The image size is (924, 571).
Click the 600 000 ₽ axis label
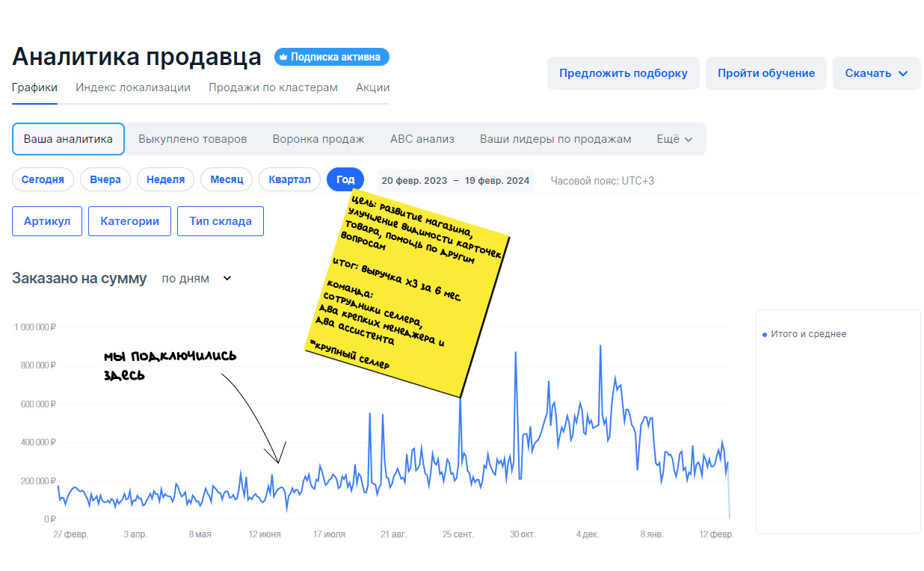click(x=39, y=404)
